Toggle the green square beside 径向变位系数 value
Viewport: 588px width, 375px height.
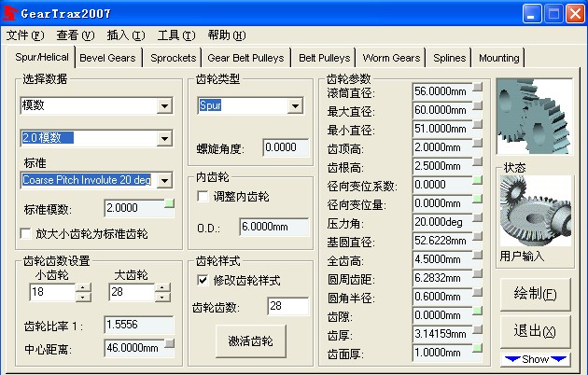click(x=477, y=180)
